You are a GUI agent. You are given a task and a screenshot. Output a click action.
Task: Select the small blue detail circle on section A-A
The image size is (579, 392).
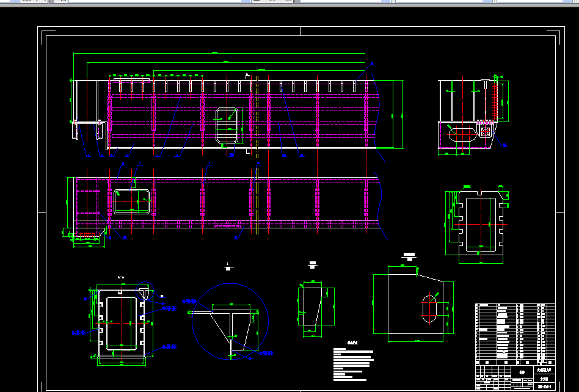tap(145, 291)
